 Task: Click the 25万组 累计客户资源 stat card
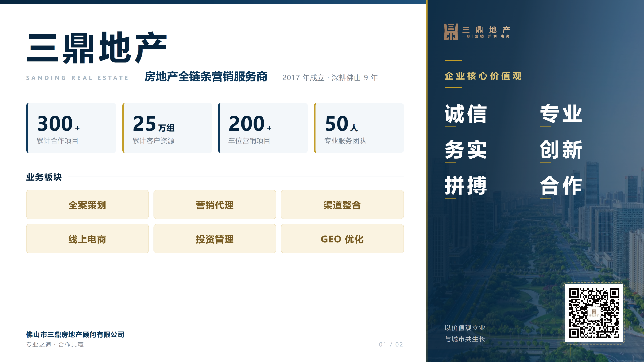tap(167, 128)
